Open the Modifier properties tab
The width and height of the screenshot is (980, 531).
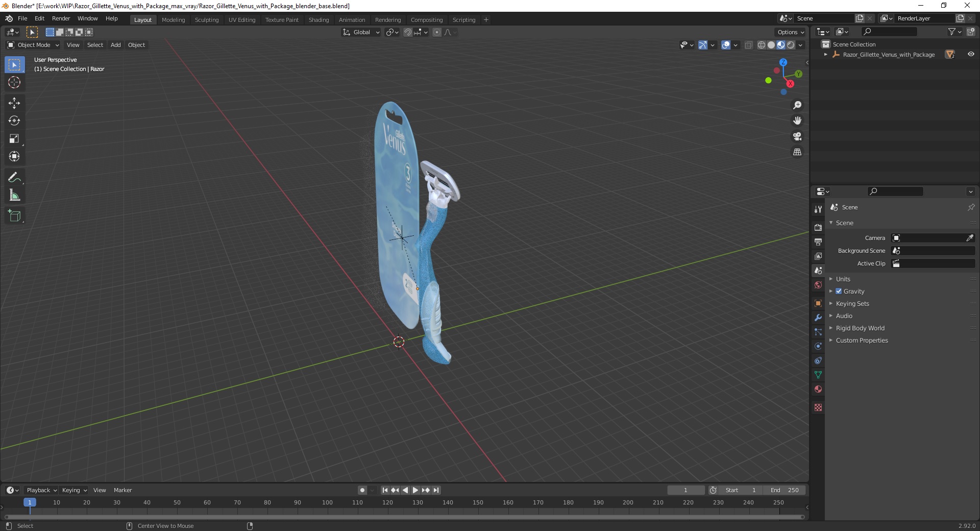818,317
